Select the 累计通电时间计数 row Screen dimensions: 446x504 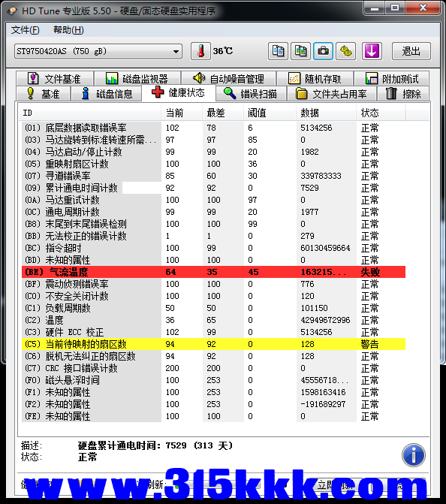[213, 188]
